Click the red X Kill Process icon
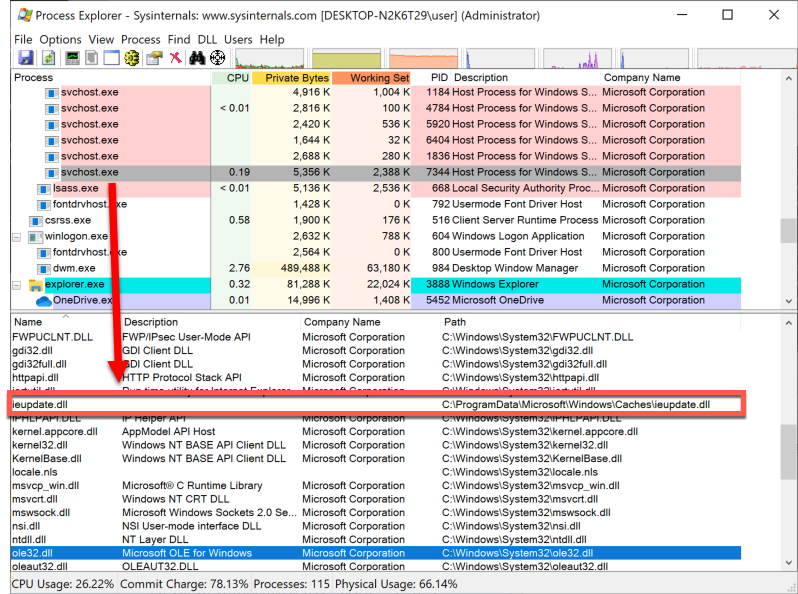Viewport: 798px width, 594px height. click(175, 58)
